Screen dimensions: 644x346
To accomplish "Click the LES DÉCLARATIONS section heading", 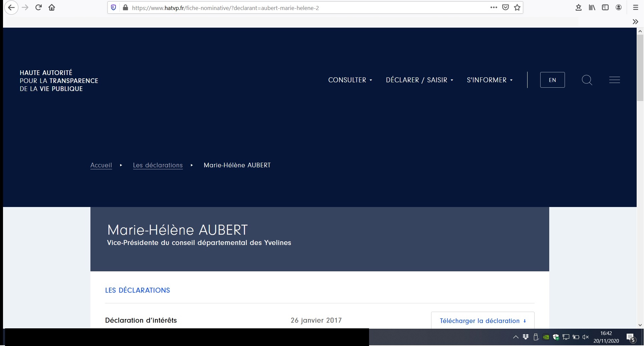I will (137, 290).
